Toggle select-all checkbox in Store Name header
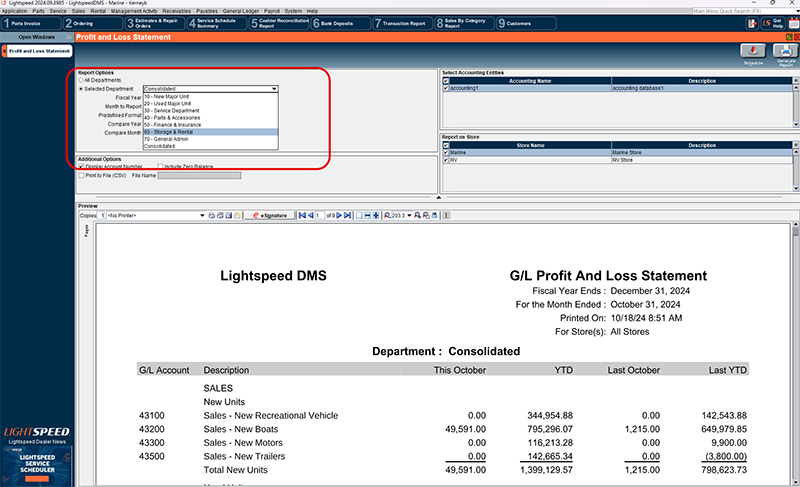 (x=446, y=145)
